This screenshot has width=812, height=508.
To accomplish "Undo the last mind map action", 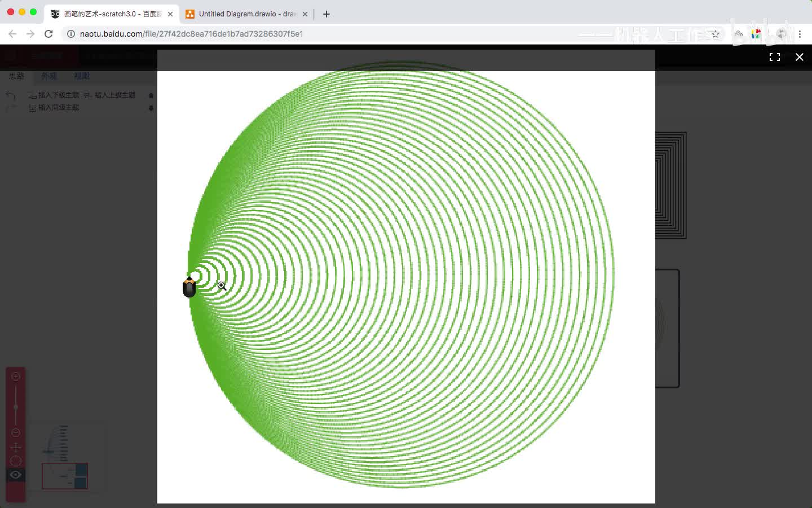I will (x=11, y=95).
